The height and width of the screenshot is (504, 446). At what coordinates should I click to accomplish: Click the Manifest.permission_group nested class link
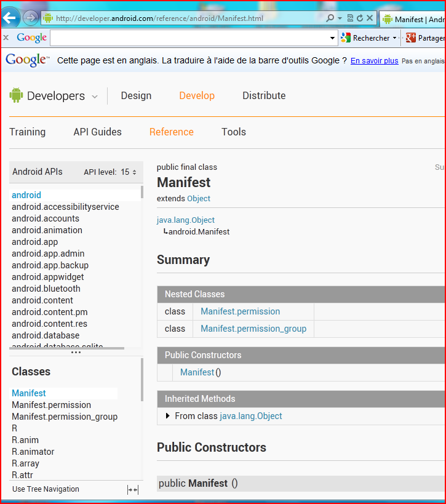[x=253, y=329]
